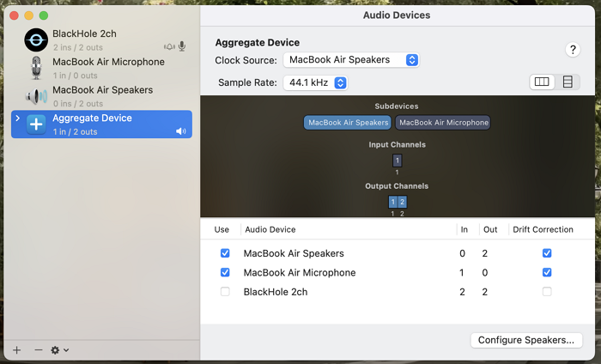
Task: Click BlackHole 2ch alert sound indicator icon
Action: (169, 46)
